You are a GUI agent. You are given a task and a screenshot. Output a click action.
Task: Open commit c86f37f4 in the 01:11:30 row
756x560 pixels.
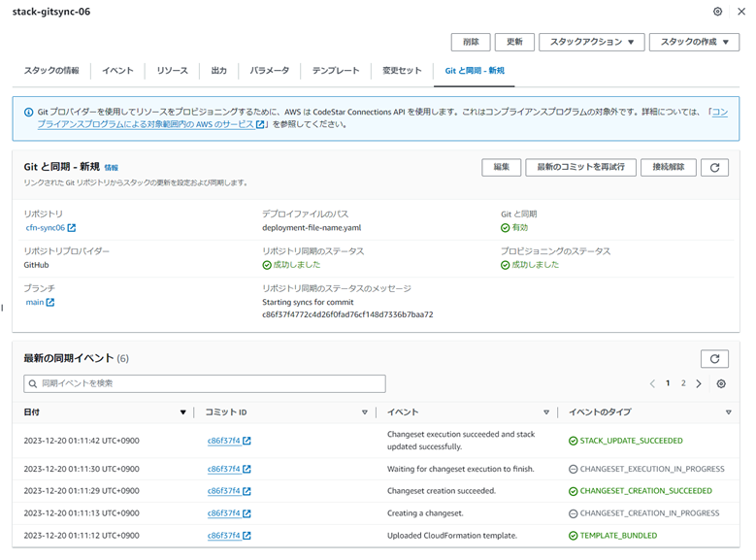229,469
